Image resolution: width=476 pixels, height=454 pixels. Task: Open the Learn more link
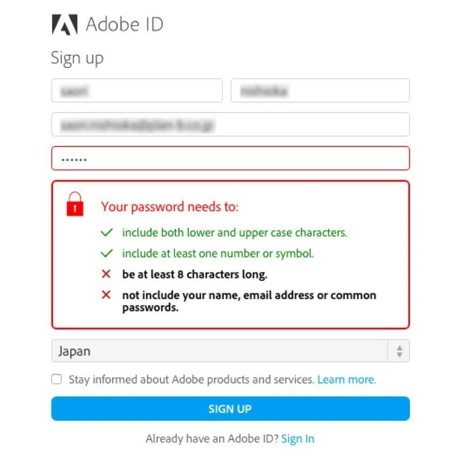click(x=347, y=380)
